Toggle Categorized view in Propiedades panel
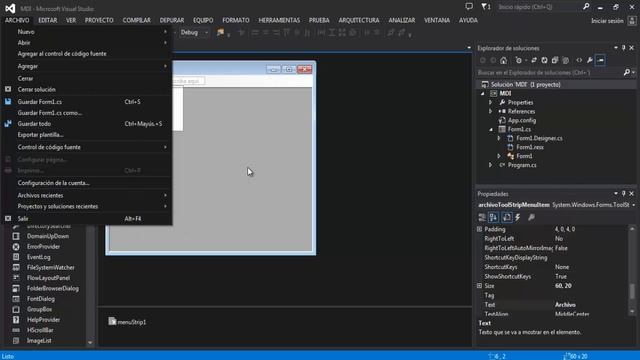The width and height of the screenshot is (640, 360). [x=482, y=218]
